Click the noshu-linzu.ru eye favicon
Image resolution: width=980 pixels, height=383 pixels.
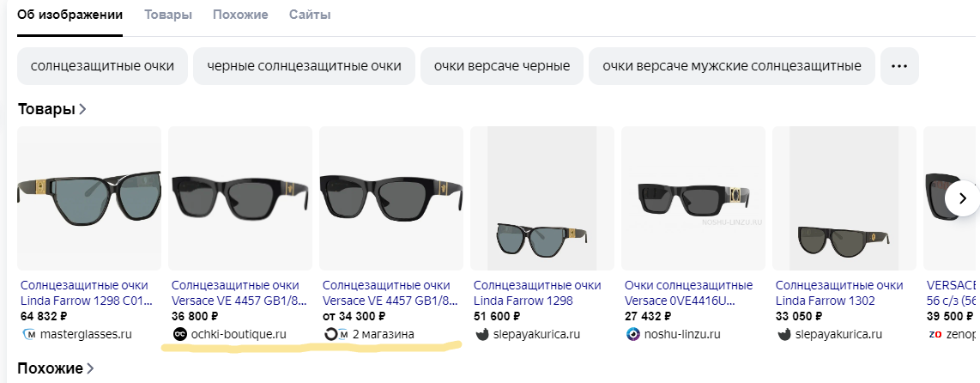632,334
